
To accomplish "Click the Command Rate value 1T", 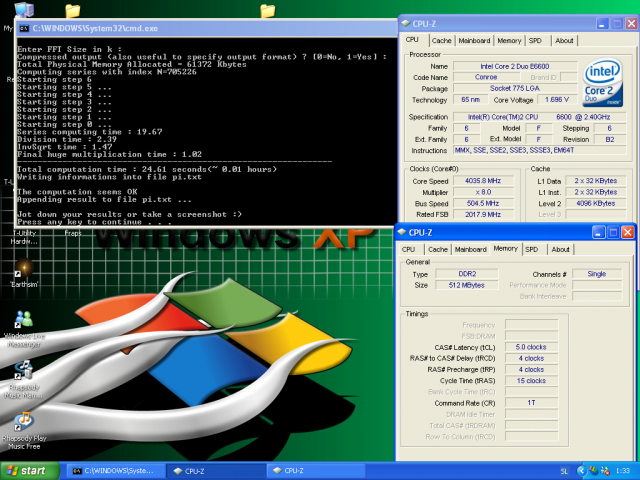I will (531, 403).
